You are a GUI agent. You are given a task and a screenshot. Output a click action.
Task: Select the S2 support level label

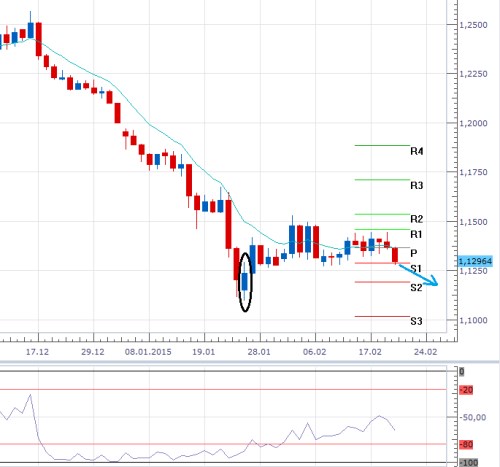pos(416,287)
